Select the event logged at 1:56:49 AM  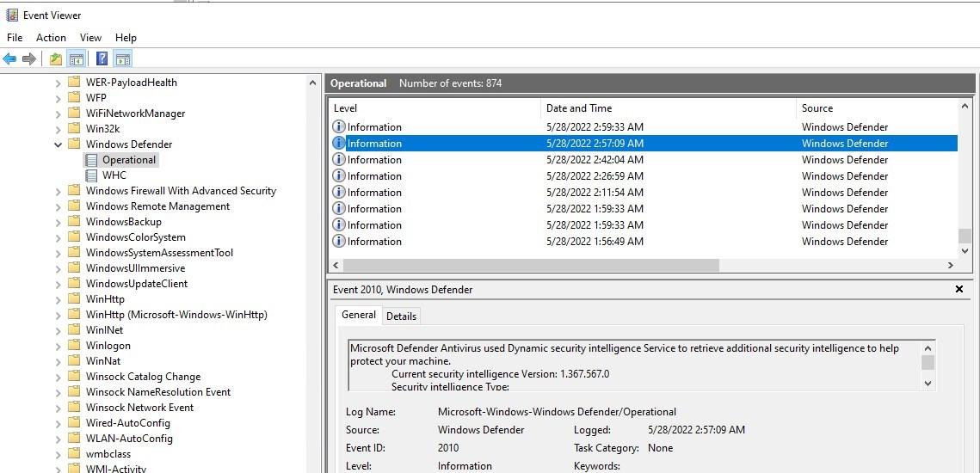(643, 241)
